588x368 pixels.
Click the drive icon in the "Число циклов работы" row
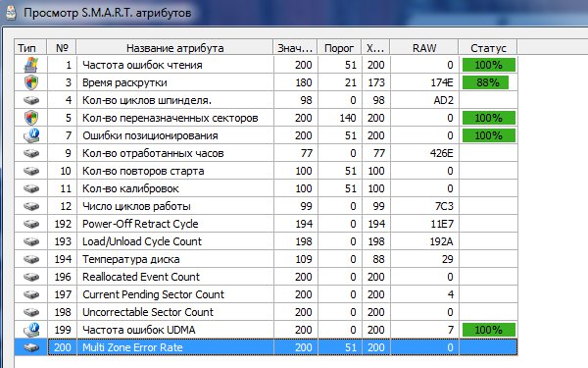(31, 206)
